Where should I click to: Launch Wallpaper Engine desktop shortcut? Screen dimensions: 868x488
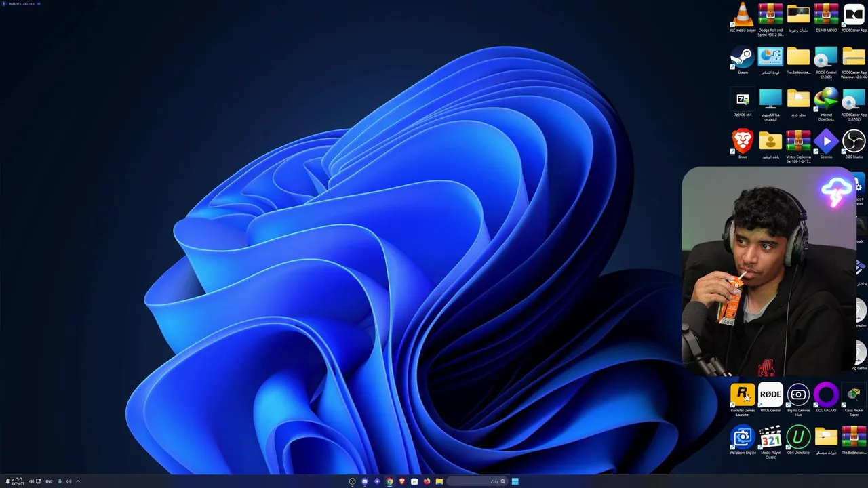[743, 441]
